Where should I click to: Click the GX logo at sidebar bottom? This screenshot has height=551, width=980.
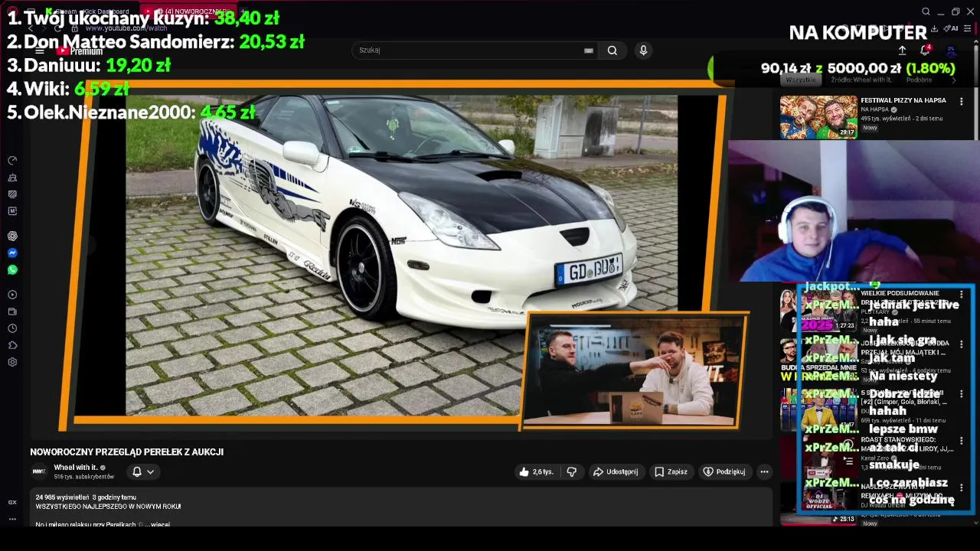12,502
